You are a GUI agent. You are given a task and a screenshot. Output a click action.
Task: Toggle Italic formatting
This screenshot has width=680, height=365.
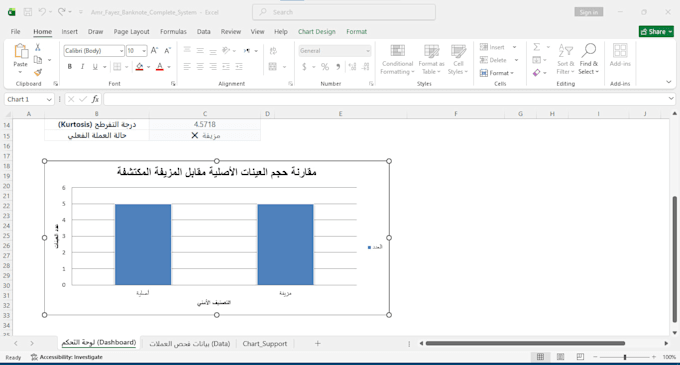coord(82,67)
